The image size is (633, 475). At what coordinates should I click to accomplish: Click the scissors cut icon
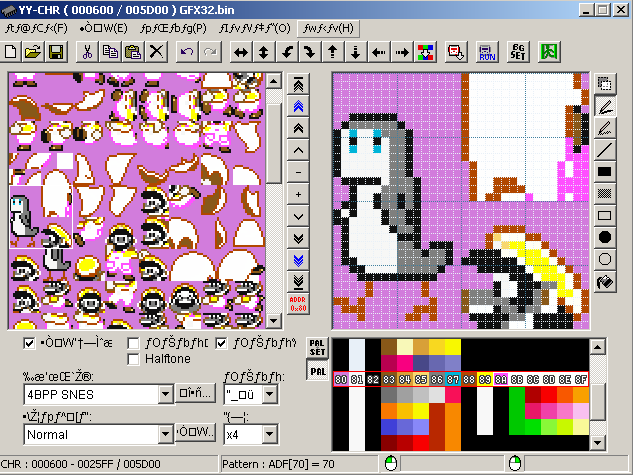(x=88, y=51)
